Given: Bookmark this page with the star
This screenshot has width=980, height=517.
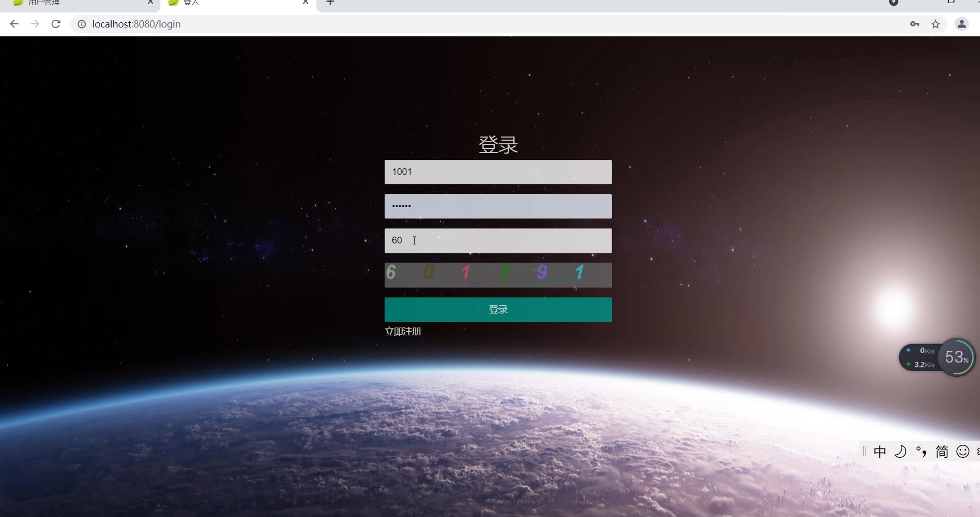Looking at the screenshot, I should [935, 24].
